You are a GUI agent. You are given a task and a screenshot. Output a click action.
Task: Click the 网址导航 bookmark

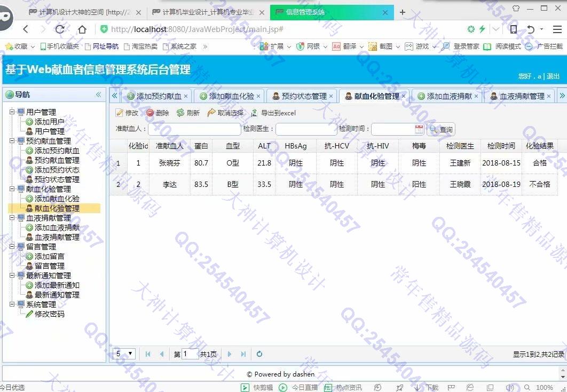[x=101, y=46]
